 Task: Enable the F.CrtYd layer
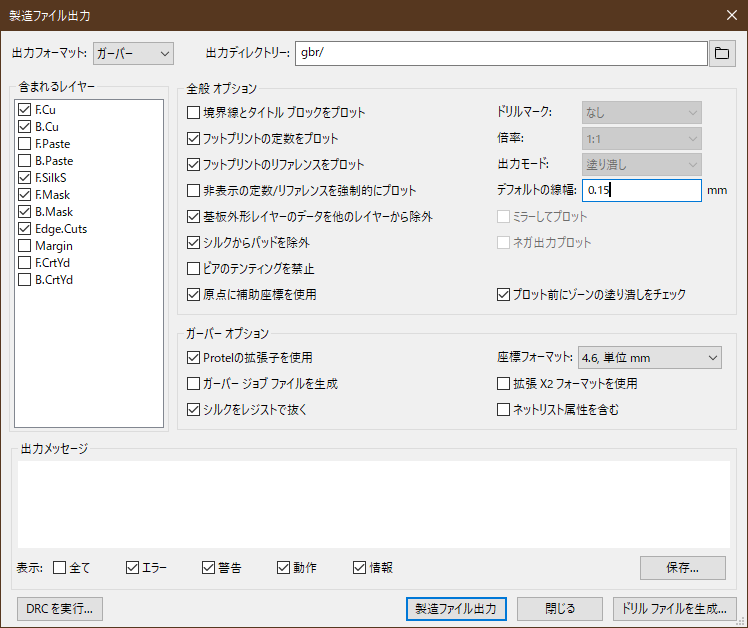coord(24,262)
